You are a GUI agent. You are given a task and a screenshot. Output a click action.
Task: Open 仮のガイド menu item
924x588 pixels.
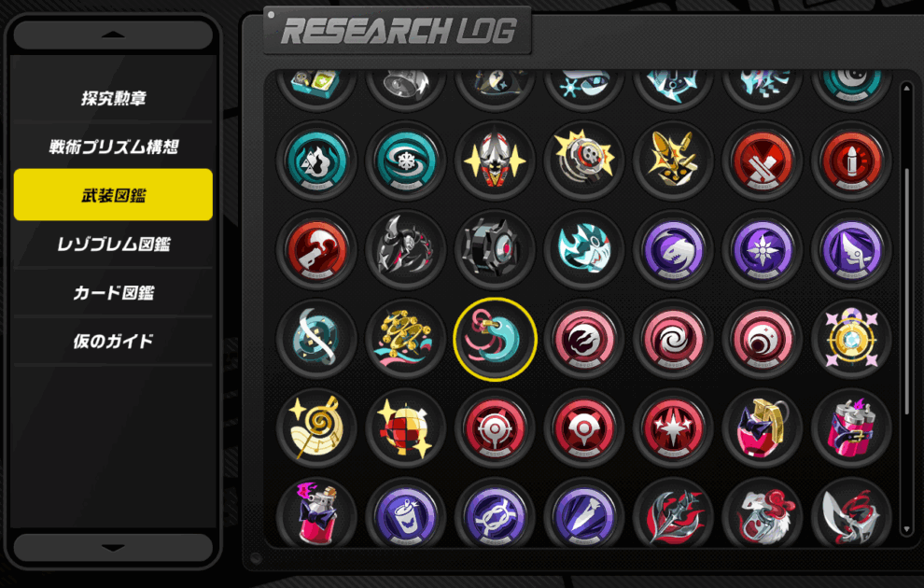tap(113, 341)
